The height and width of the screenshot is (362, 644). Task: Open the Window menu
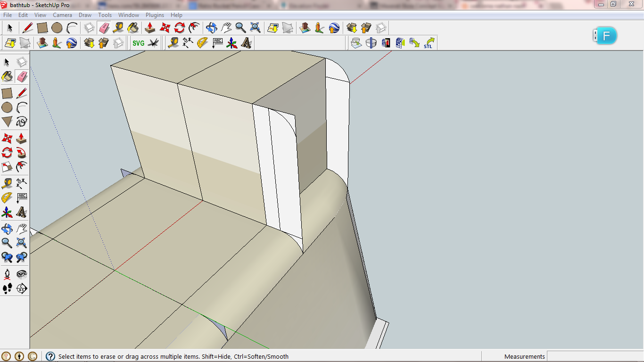129,15
